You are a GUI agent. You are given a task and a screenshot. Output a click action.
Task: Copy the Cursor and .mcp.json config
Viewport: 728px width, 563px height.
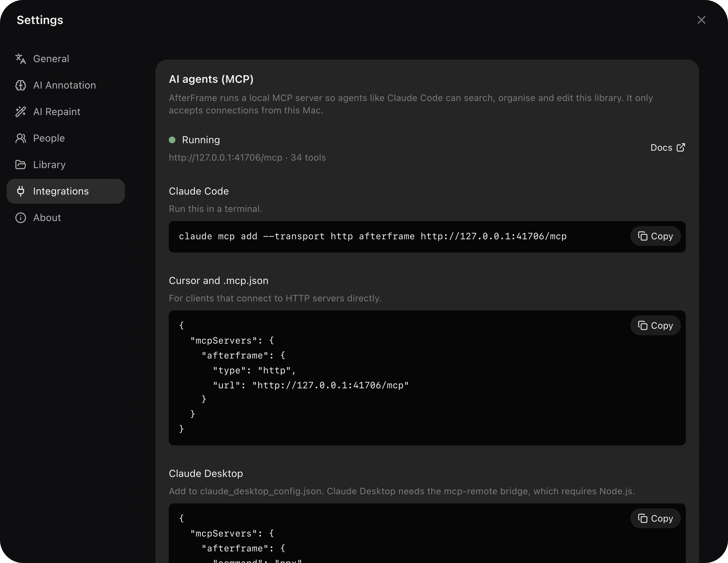click(x=655, y=326)
